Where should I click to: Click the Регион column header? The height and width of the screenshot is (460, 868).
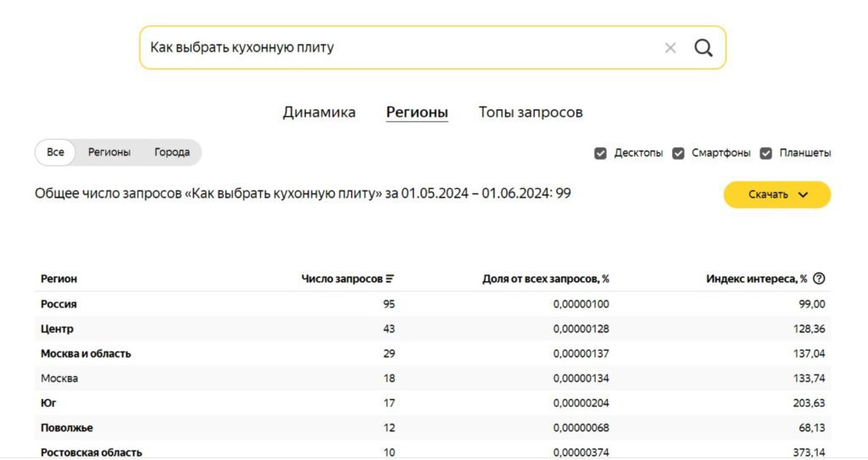tap(58, 279)
